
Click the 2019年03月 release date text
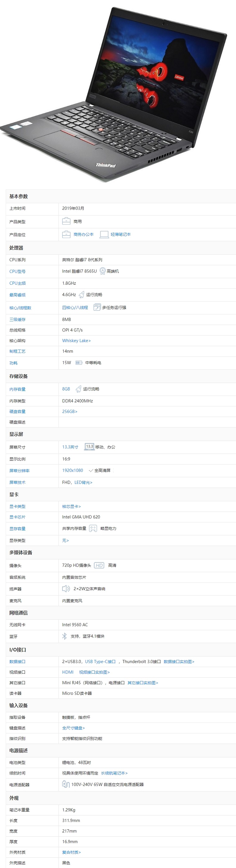point(73,208)
